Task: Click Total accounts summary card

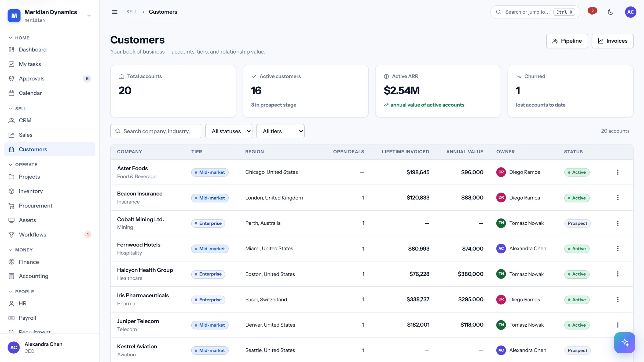Action: point(173,91)
